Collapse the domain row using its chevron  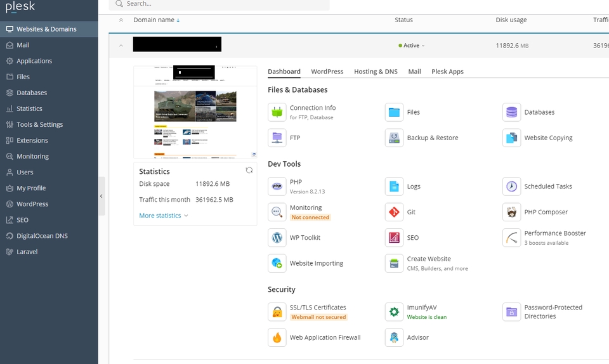coord(121,46)
